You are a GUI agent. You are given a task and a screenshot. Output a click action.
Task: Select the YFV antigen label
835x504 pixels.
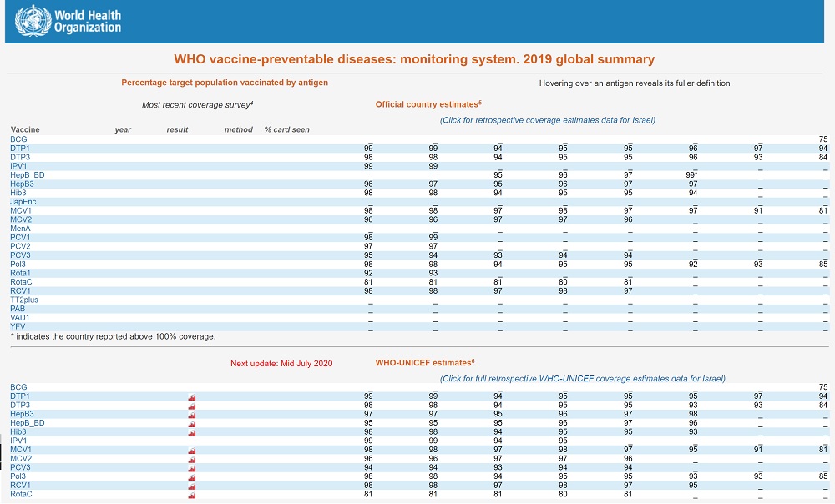[18, 327]
